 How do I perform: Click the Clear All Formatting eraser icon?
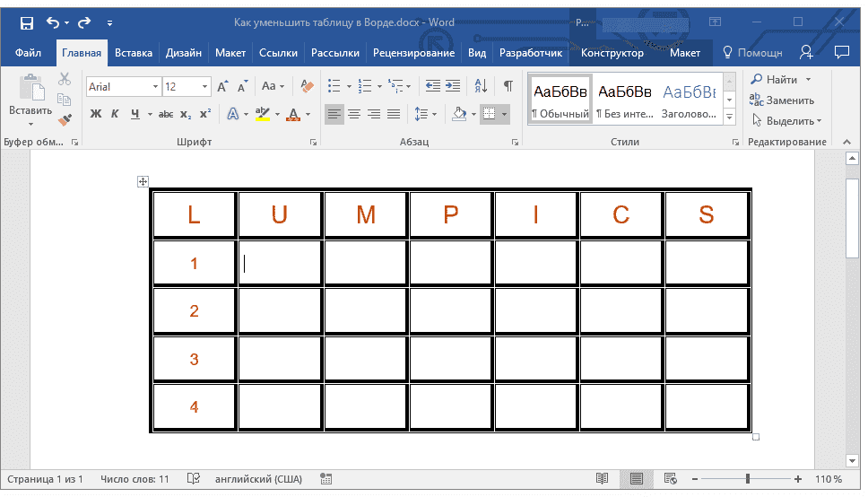pos(308,86)
